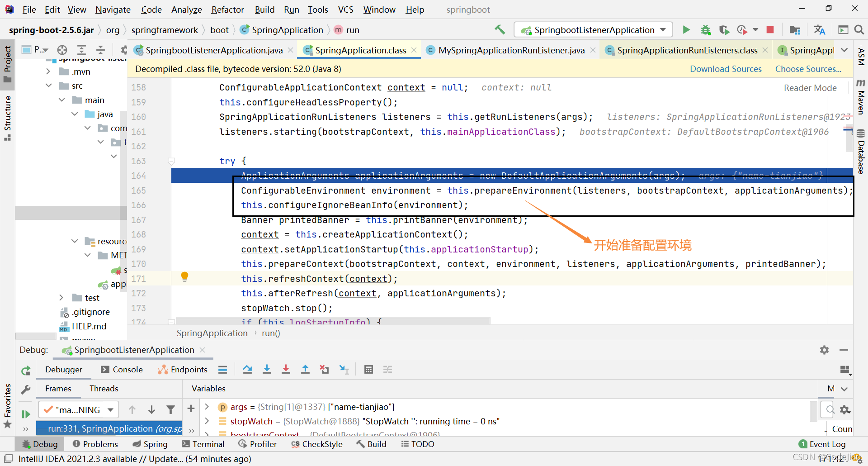The height and width of the screenshot is (466, 868).
Task: Click the intention lightbulb on line 171
Action: 184,276
